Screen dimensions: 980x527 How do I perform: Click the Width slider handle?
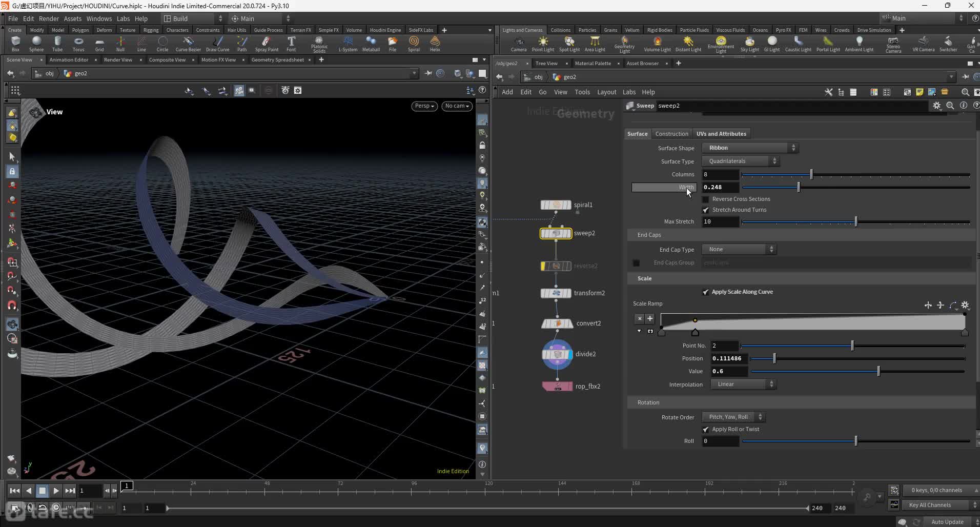click(799, 188)
